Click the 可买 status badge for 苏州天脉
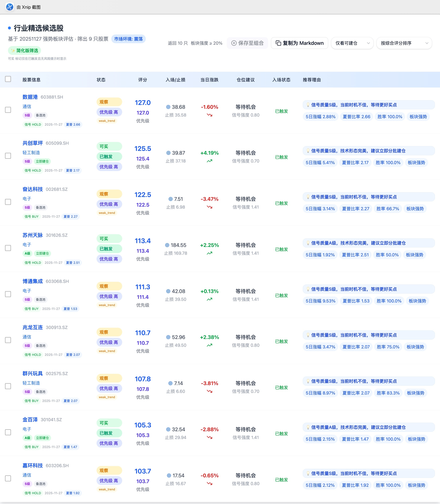Viewport: 440px width, 504px height. pyautogui.click(x=109, y=239)
